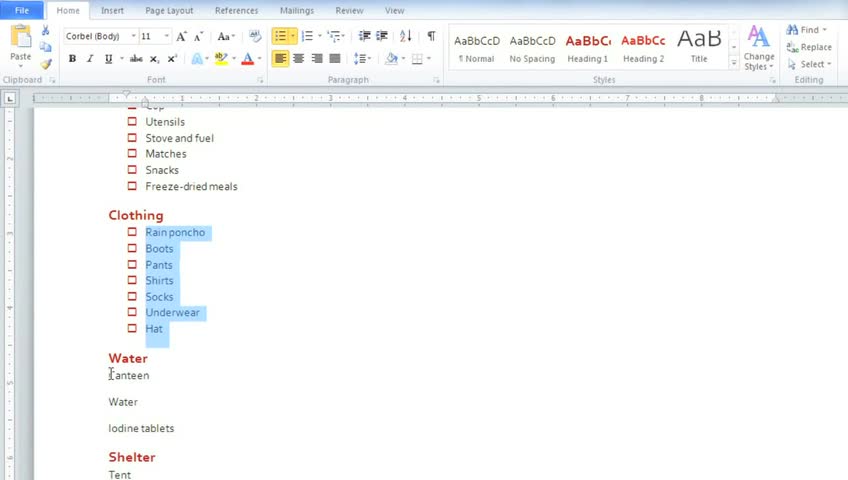Apply the Normal style
The height and width of the screenshot is (480, 848).
coord(477,48)
